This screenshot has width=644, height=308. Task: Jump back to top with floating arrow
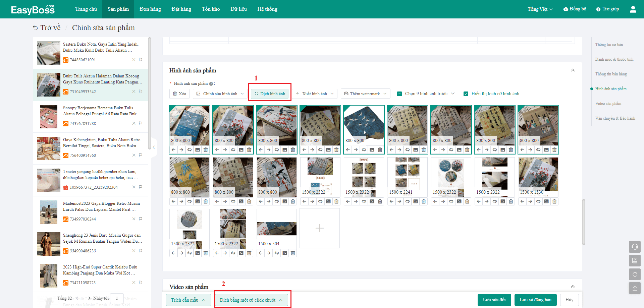tap(635, 288)
